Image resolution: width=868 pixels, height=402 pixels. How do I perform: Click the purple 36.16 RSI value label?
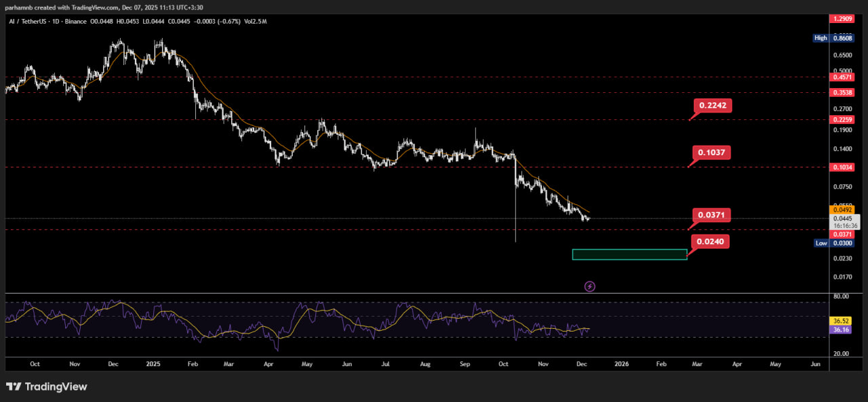click(841, 329)
